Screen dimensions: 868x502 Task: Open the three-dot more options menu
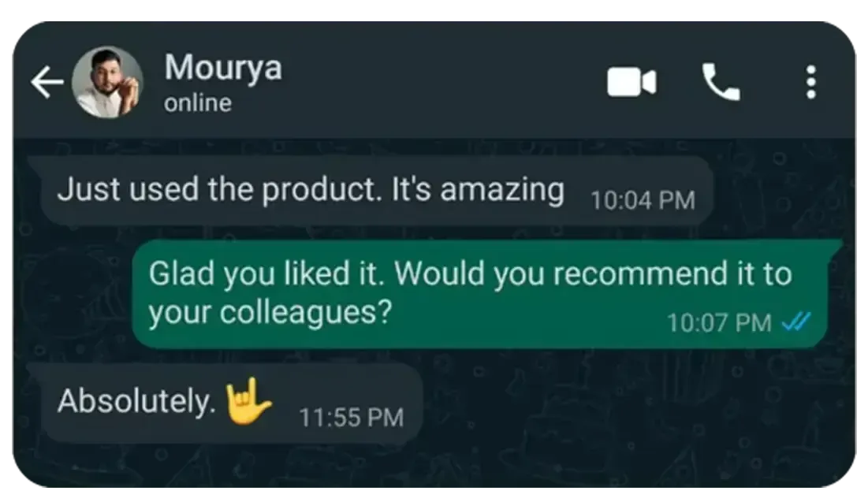[811, 82]
